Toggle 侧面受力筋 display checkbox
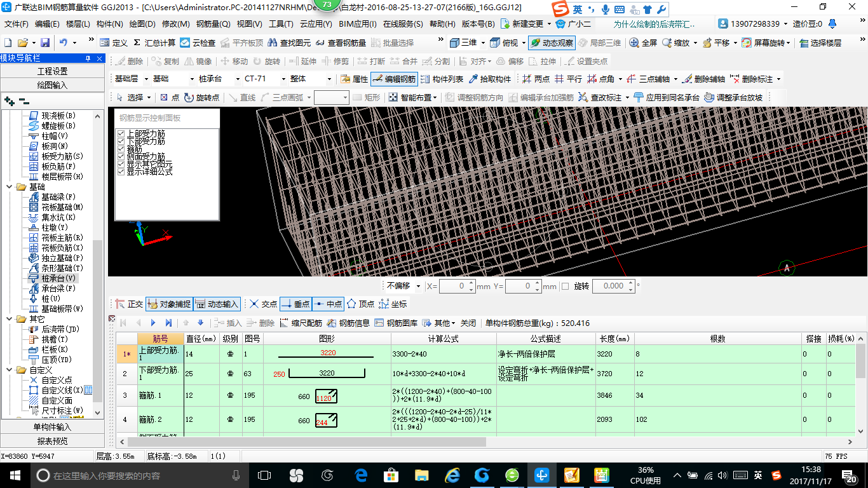This screenshot has height=488, width=868. (x=121, y=157)
